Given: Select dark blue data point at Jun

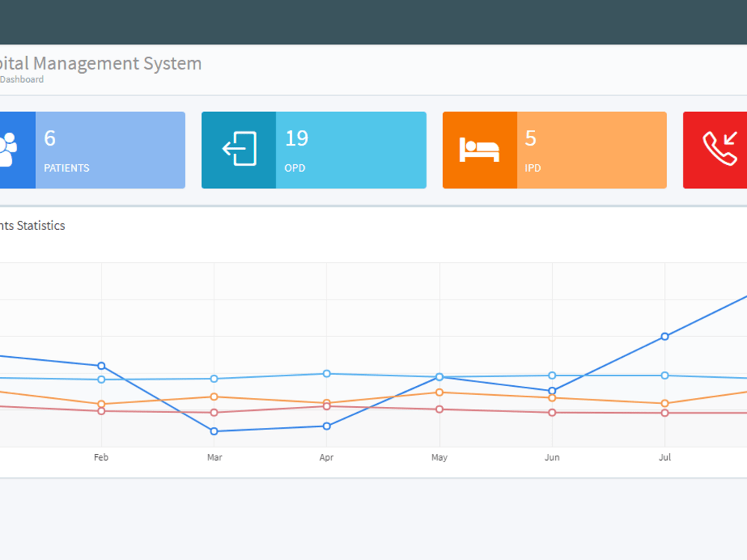Looking at the screenshot, I should pos(552,391).
